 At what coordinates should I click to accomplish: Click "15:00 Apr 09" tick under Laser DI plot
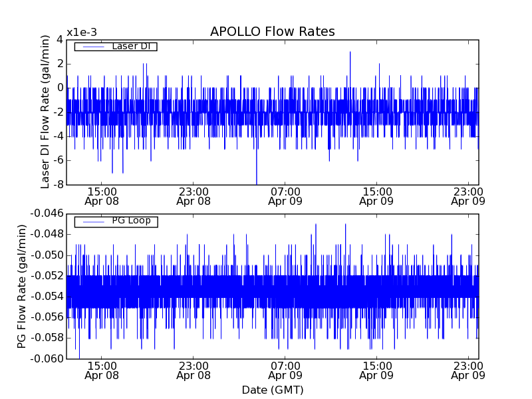376,196
